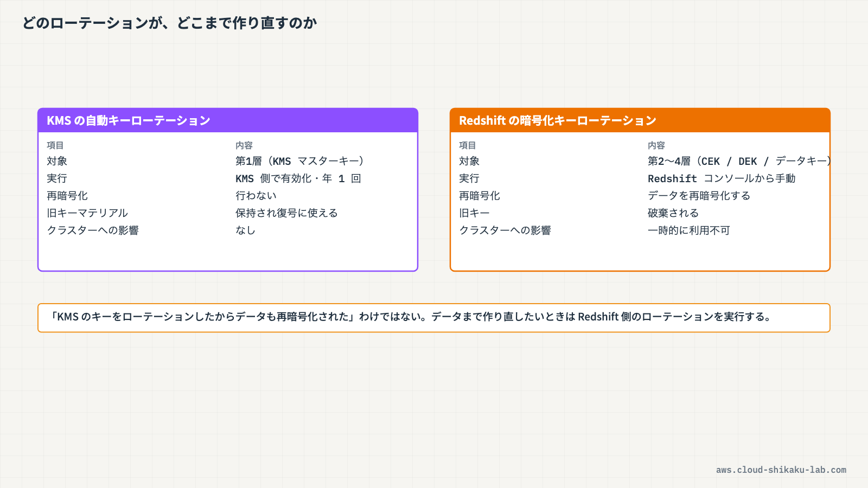Click 再暗号化 label in the KMS table
The image size is (868, 488).
(67, 196)
